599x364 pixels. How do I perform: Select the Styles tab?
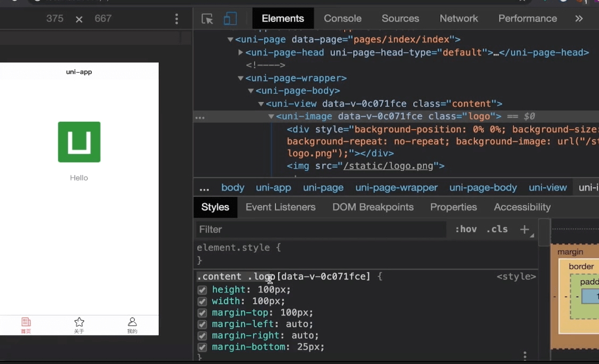(x=215, y=207)
